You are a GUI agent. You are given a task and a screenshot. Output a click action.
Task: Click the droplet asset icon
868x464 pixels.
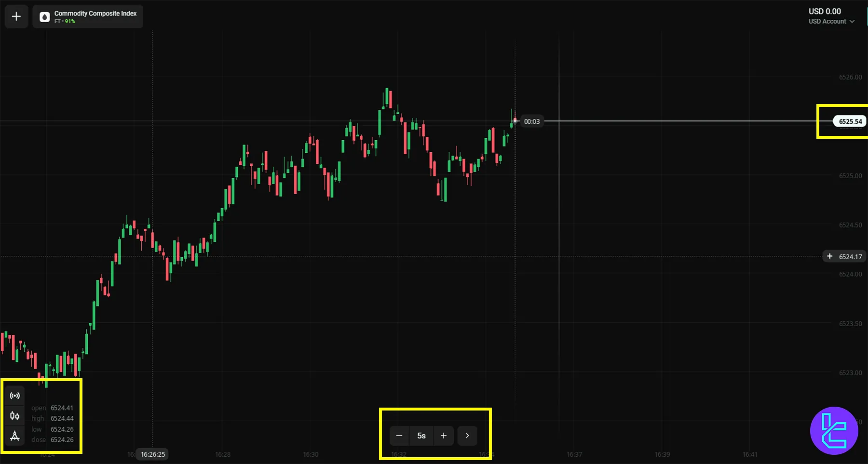44,17
